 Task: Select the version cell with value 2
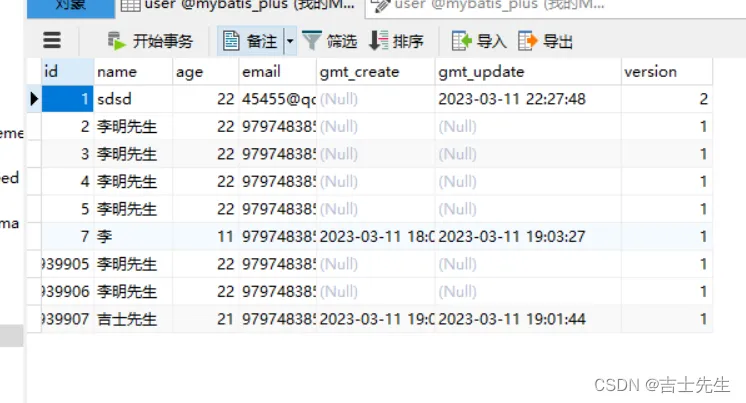point(667,99)
